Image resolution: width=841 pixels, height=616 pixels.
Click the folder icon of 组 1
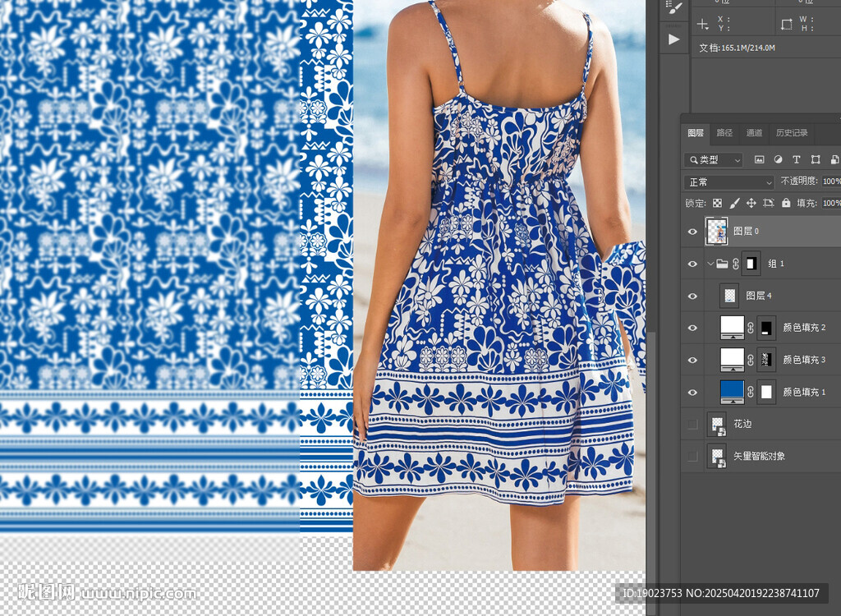click(x=722, y=264)
